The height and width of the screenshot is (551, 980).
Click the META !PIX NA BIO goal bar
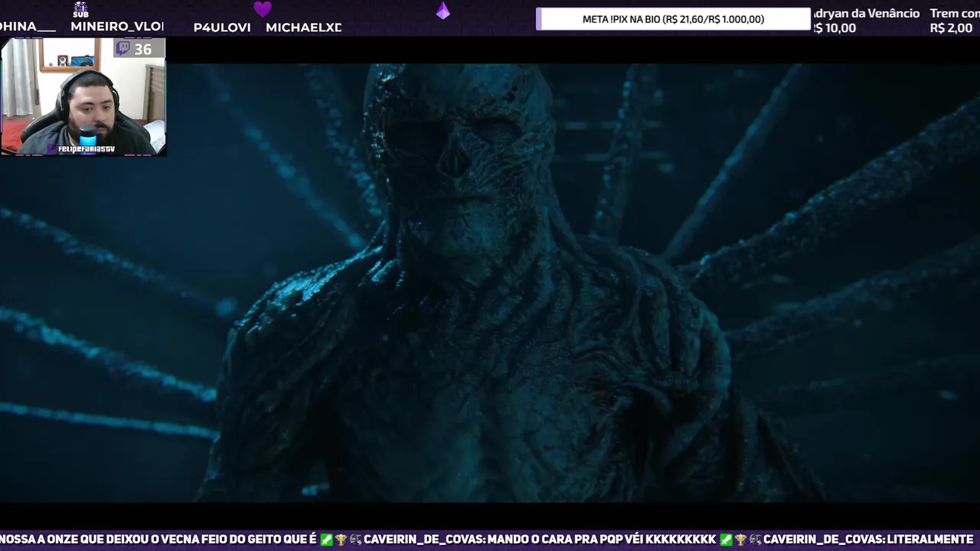pos(673,19)
